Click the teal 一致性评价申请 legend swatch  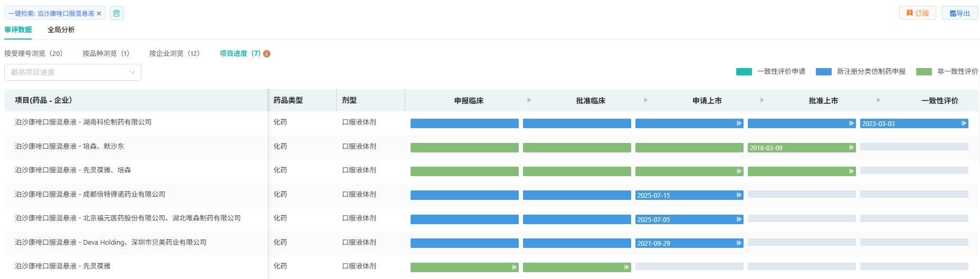point(744,72)
